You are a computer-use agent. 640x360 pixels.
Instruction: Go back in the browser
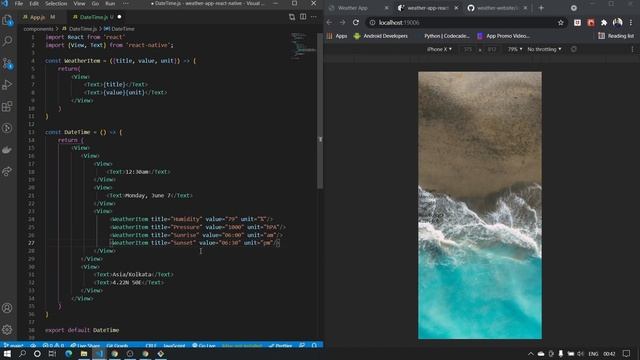[x=329, y=22]
